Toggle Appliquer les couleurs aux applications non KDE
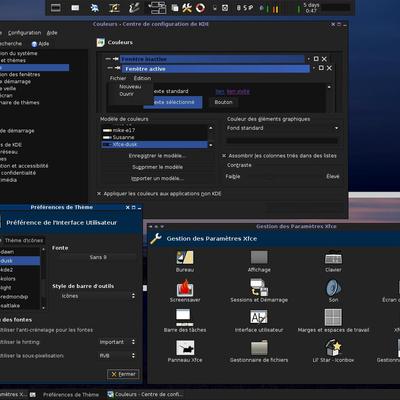The image size is (400, 400). 99,194
